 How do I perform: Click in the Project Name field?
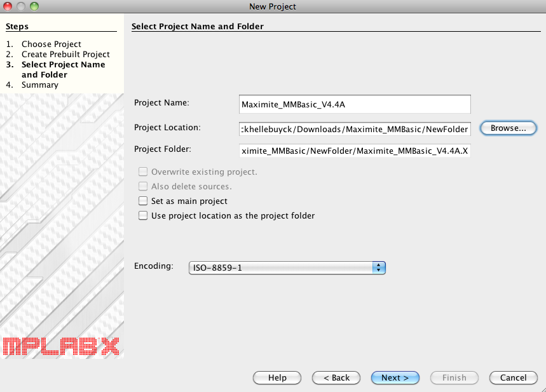pos(355,104)
